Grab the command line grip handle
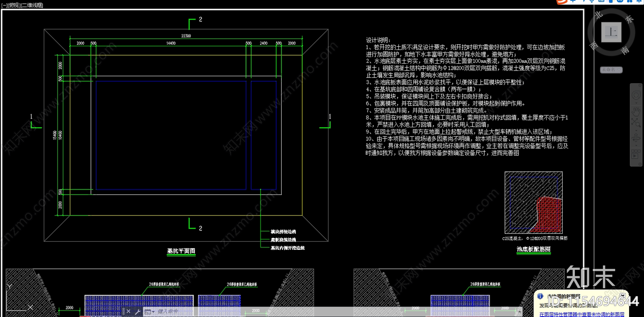This screenshot has height=317, width=644. click(123, 311)
